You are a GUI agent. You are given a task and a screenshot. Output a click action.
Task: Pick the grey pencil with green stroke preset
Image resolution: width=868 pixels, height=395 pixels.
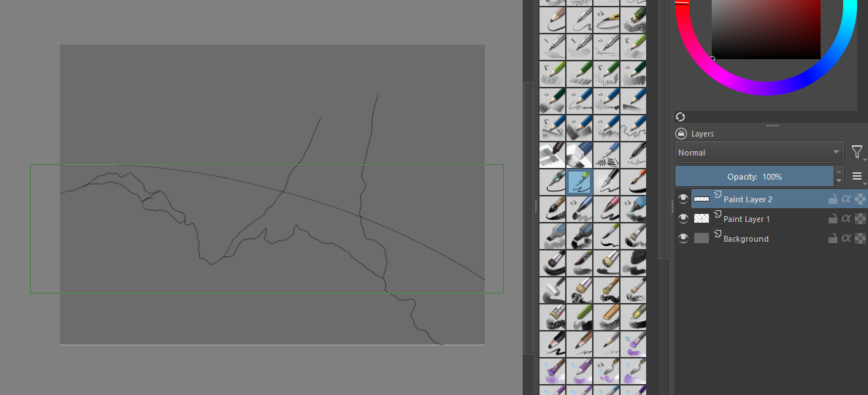tap(606, 344)
